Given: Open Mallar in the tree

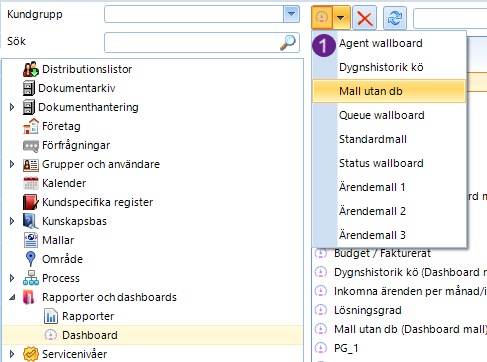Looking at the screenshot, I should point(58,240).
